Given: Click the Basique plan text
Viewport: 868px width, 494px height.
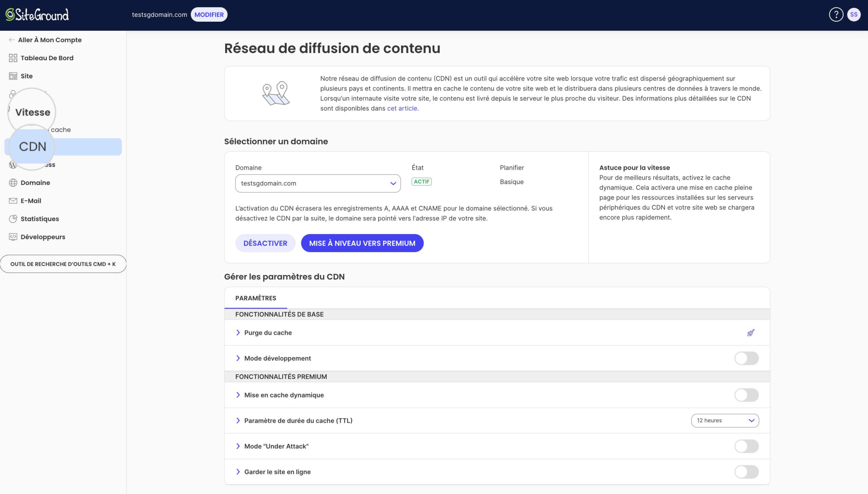Looking at the screenshot, I should (512, 182).
